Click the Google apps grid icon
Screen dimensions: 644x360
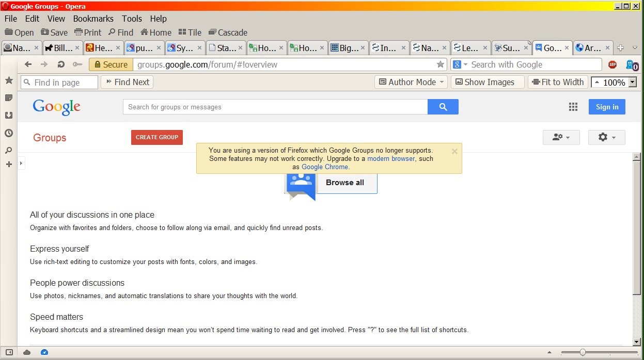[x=573, y=107]
